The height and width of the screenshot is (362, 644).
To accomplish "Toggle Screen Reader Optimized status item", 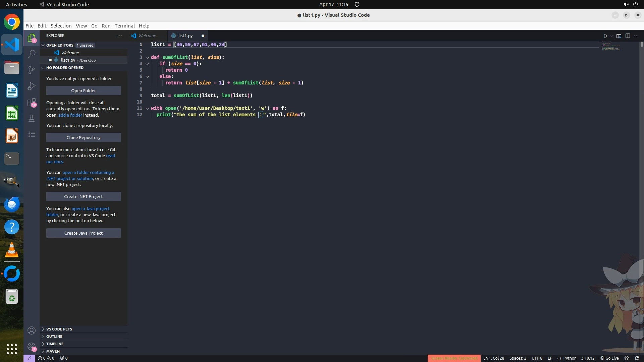I will (454, 358).
